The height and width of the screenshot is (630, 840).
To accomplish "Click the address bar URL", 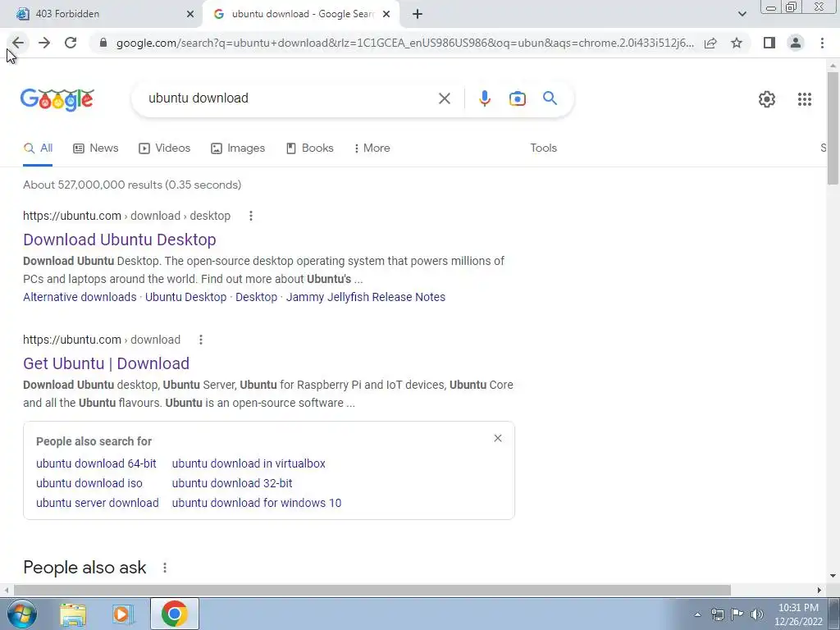I will pos(404,43).
